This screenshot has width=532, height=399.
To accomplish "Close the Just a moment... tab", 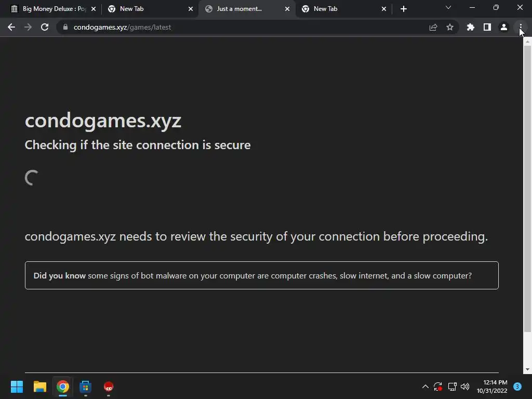I will (287, 9).
